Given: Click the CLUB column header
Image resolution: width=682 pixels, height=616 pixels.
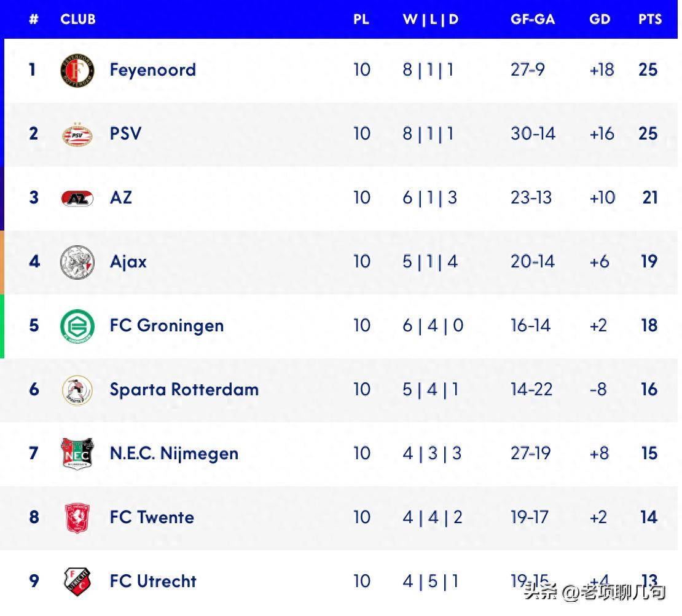Looking at the screenshot, I should 78,19.
